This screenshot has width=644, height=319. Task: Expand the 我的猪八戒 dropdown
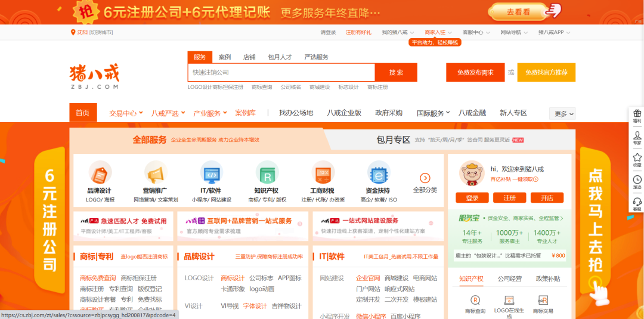point(398,32)
